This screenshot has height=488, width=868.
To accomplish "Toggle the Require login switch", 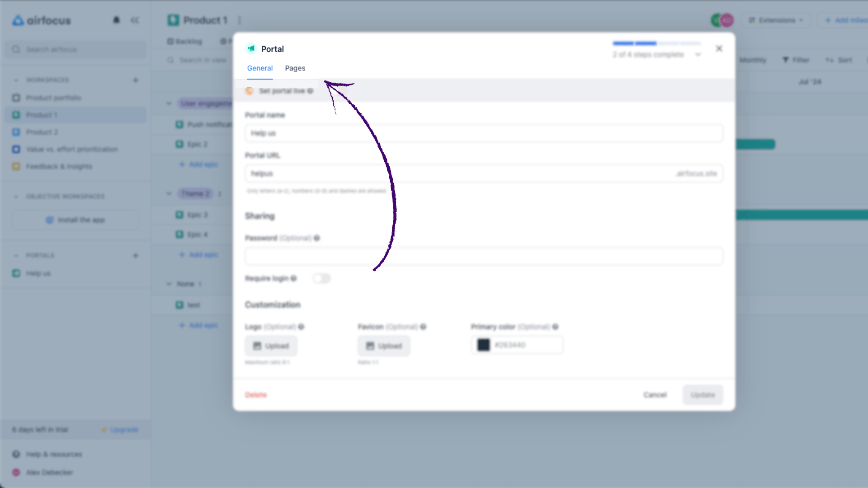I will 321,278.
